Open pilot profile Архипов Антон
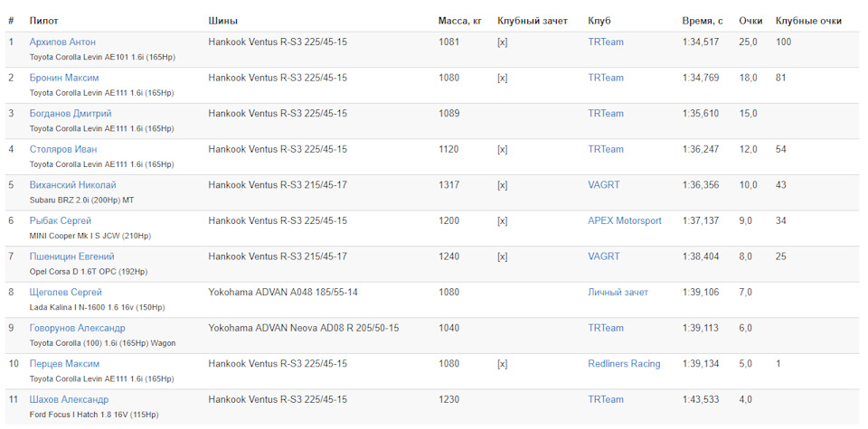 62,42
